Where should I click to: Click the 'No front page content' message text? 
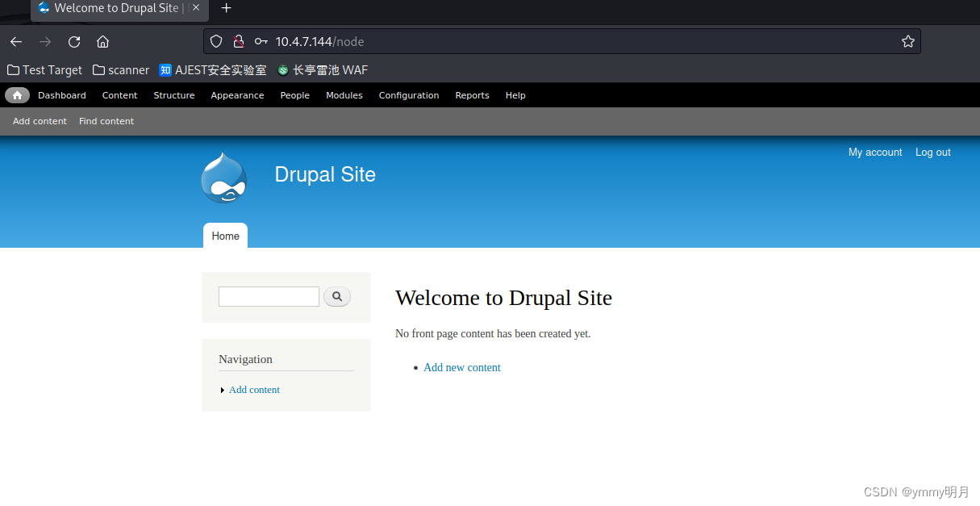pos(493,333)
